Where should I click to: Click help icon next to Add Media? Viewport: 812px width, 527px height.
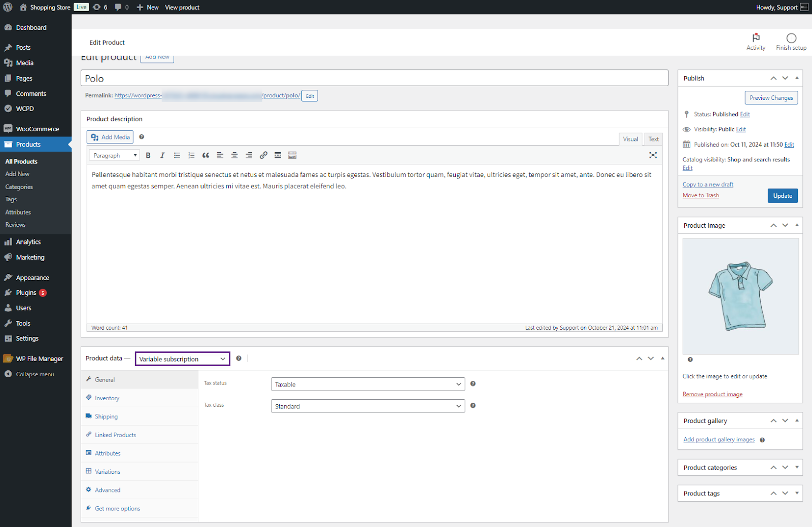pyautogui.click(x=142, y=137)
